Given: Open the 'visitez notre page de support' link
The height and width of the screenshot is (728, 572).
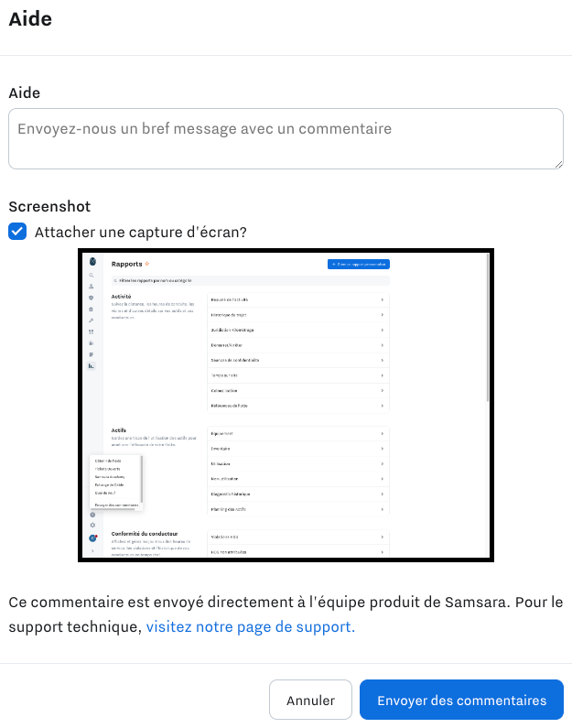Looking at the screenshot, I should tap(251, 626).
